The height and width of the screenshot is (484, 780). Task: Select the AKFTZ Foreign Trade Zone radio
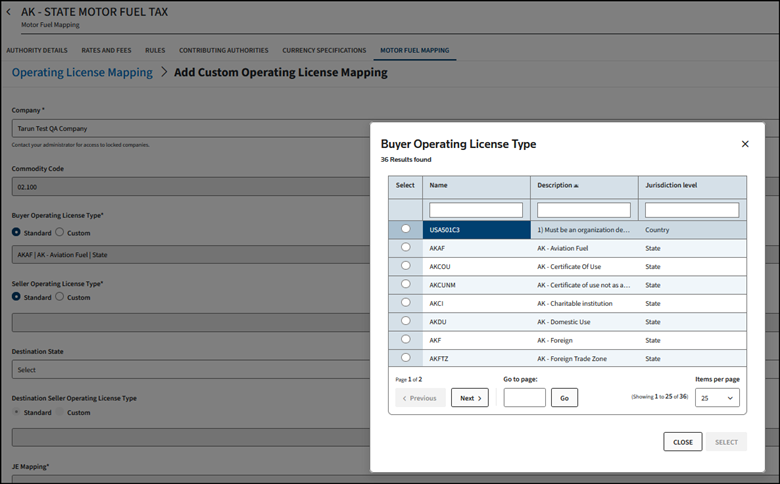[x=405, y=357]
